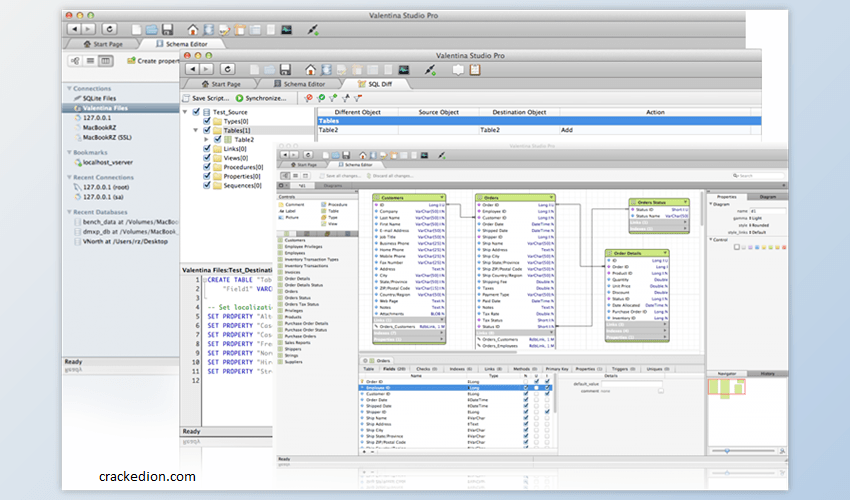Select list view mode icon in rearmost window

91,61
